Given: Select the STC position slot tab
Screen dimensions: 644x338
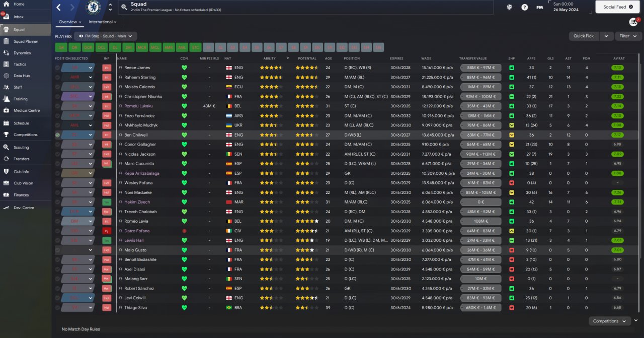Looking at the screenshot, I should [x=195, y=47].
